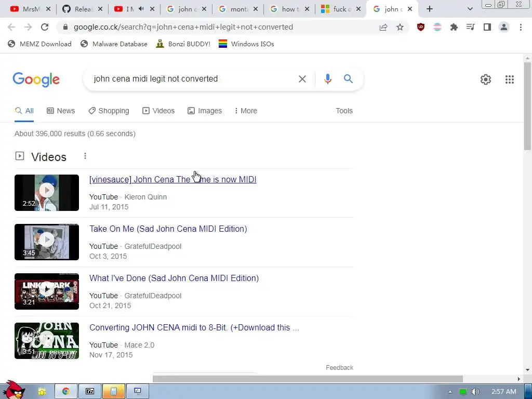Open Converting JOHN CENA midi to 8-Bit link
The height and width of the screenshot is (399, 532).
point(194,327)
